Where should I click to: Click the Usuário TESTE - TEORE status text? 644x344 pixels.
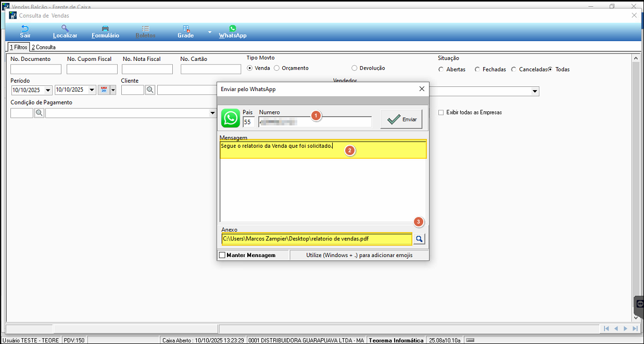click(31, 340)
